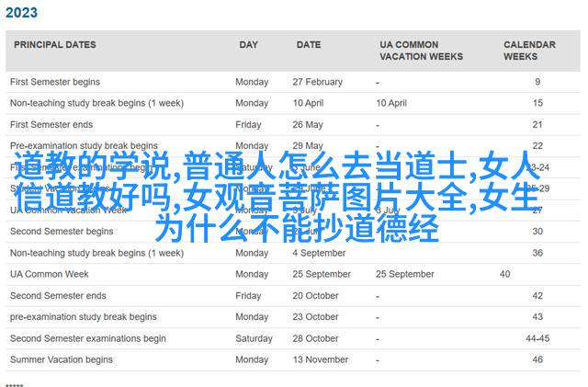Click the '10 April' UA common vacation cell
Image resolution: width=588 pixels, height=387 pixels.
point(391,103)
